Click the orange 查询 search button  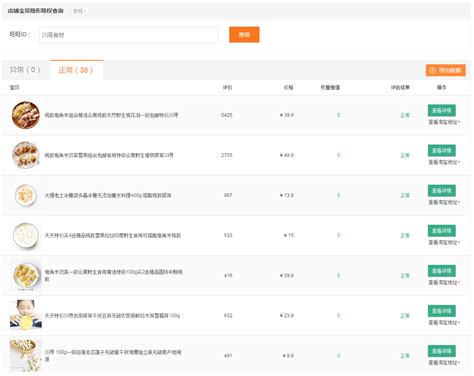coord(244,35)
